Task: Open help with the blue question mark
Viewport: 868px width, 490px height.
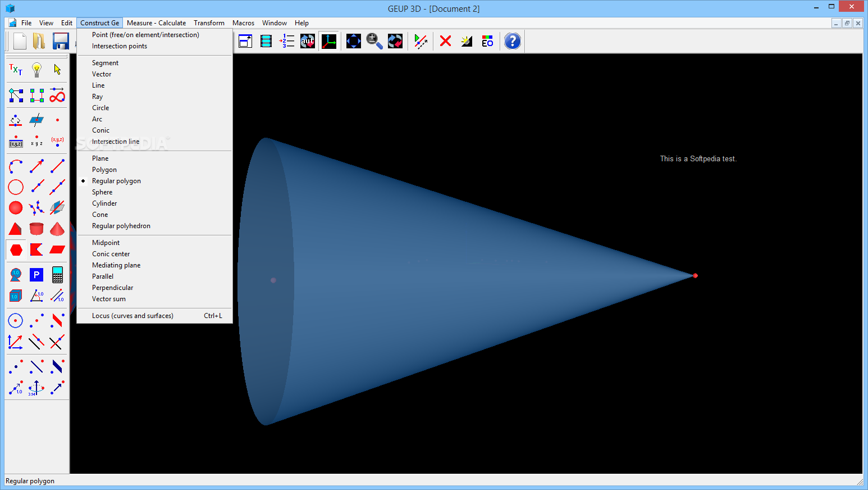Action: [513, 41]
